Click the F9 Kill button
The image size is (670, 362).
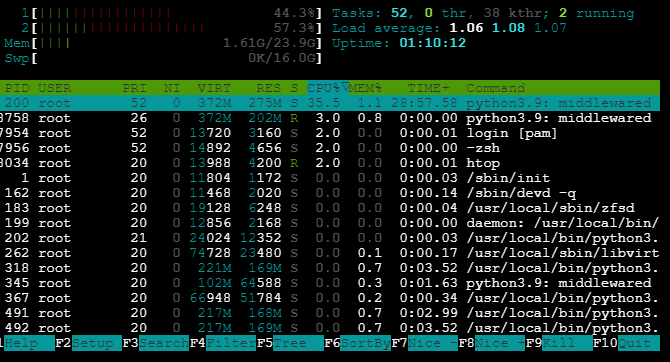point(559,343)
